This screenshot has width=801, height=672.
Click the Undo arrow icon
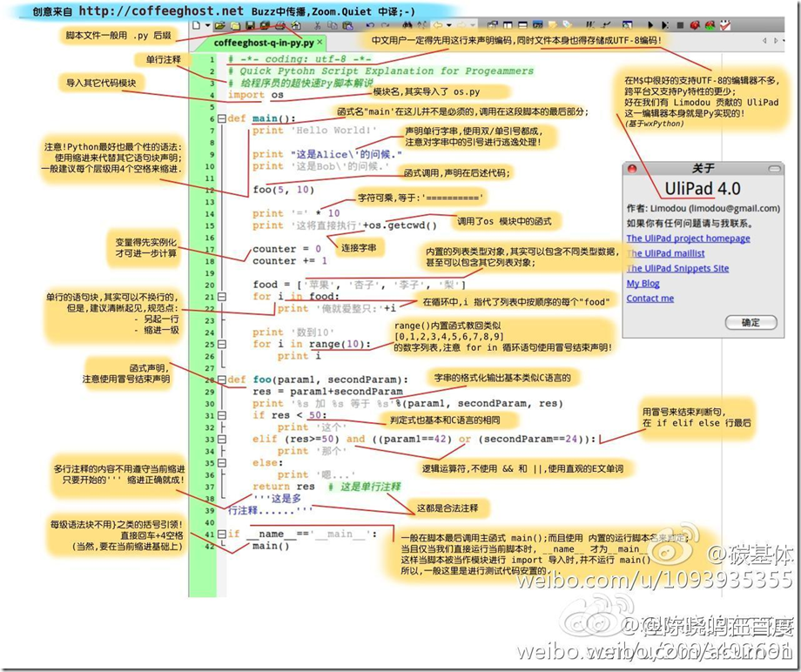(x=370, y=25)
